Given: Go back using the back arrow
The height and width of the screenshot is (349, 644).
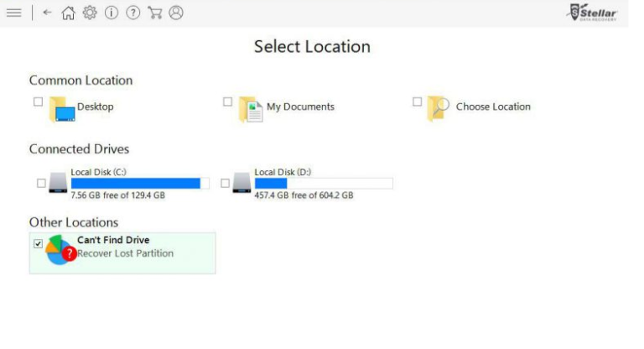Looking at the screenshot, I should tap(47, 13).
